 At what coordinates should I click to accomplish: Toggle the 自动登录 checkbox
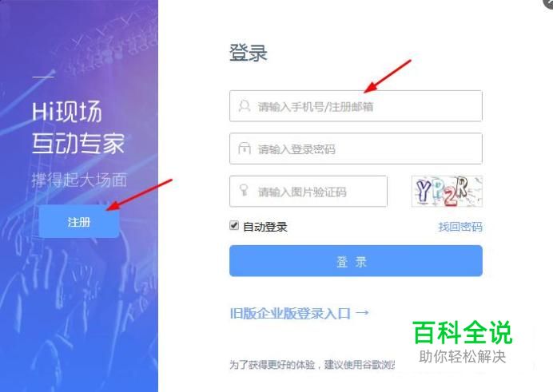tap(234, 225)
